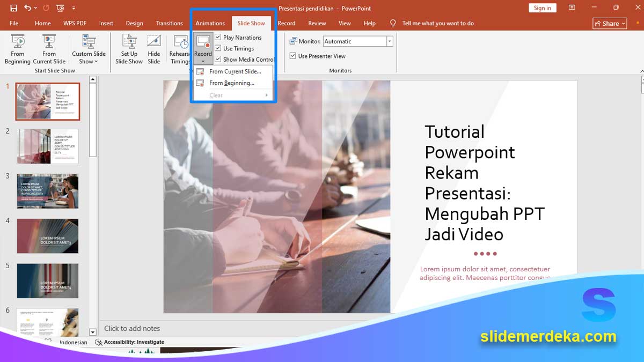The image size is (644, 362).
Task: Click the Monitor icon next to label
Action: 294,41
